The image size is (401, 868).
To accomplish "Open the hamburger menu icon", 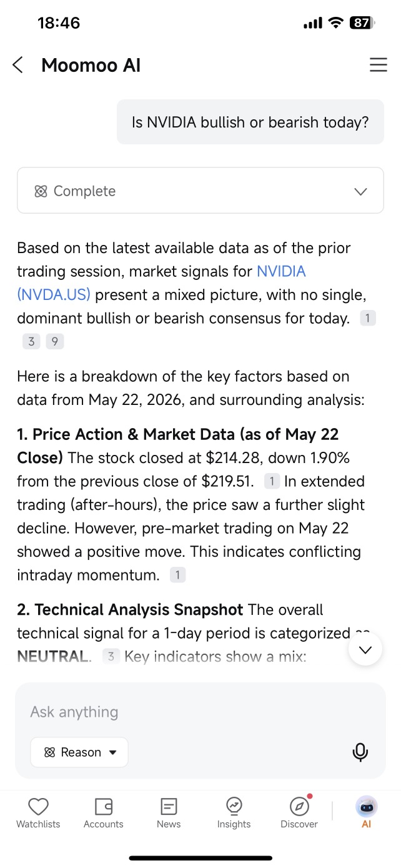I will pos(378,65).
